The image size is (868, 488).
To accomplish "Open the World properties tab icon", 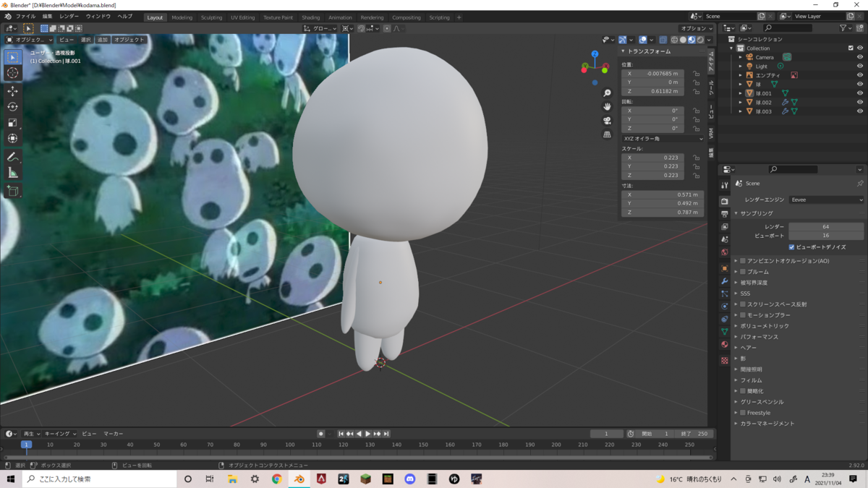I will pyautogui.click(x=724, y=252).
